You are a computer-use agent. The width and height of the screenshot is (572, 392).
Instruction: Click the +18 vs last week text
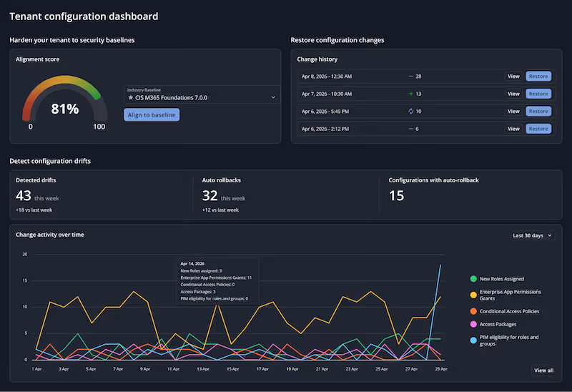[34, 210]
